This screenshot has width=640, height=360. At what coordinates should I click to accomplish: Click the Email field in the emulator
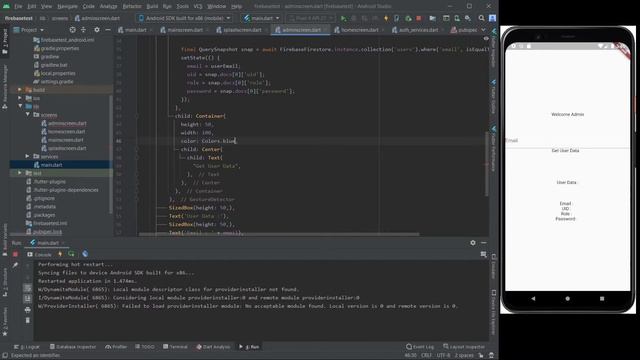(x=567, y=140)
